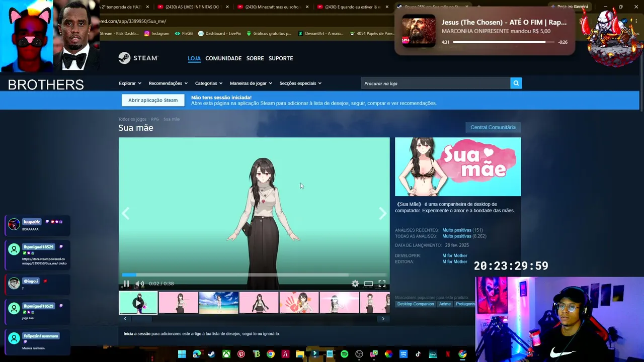Open the COMUNIDADE menu
The height and width of the screenshot is (362, 644).
pyautogui.click(x=223, y=58)
